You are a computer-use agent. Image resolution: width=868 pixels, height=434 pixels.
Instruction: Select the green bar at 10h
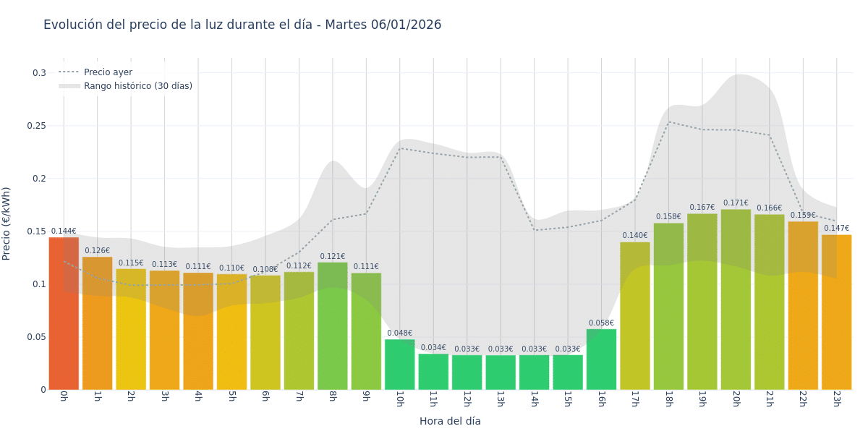click(399, 365)
